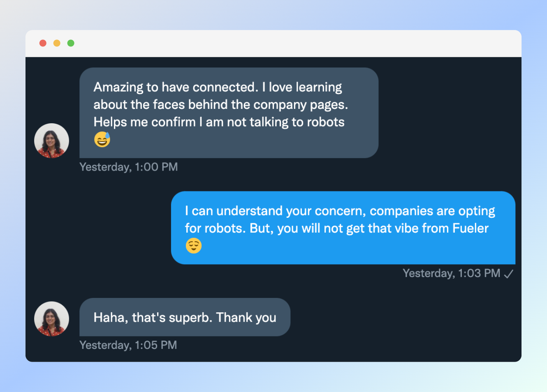Click the word 'Fueler' in the blue message
This screenshot has height=392, width=547.
[x=471, y=228]
